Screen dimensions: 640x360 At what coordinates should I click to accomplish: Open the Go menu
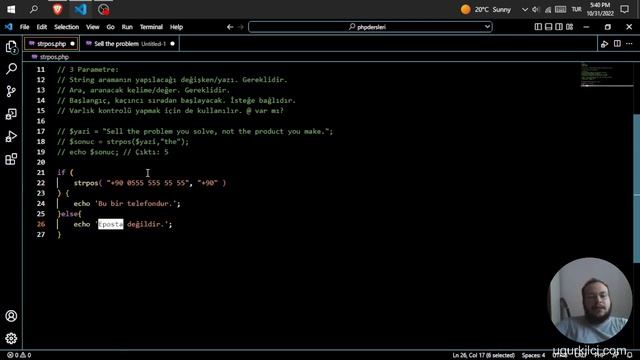(111, 27)
